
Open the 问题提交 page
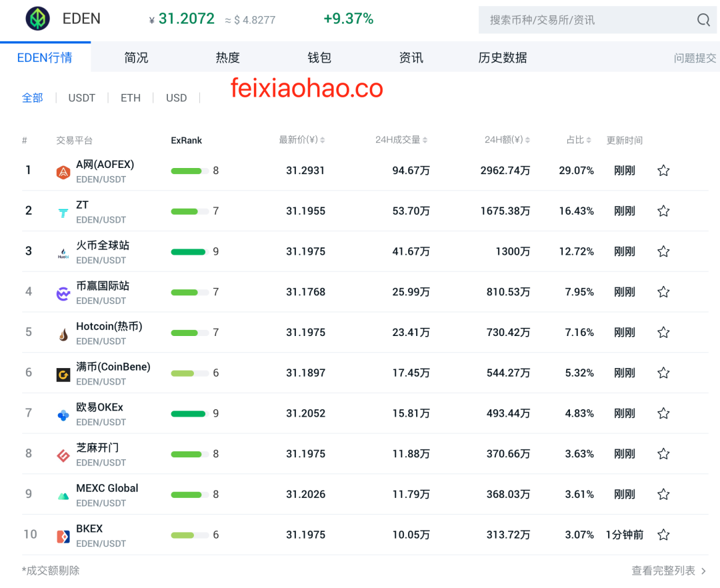coord(693,58)
